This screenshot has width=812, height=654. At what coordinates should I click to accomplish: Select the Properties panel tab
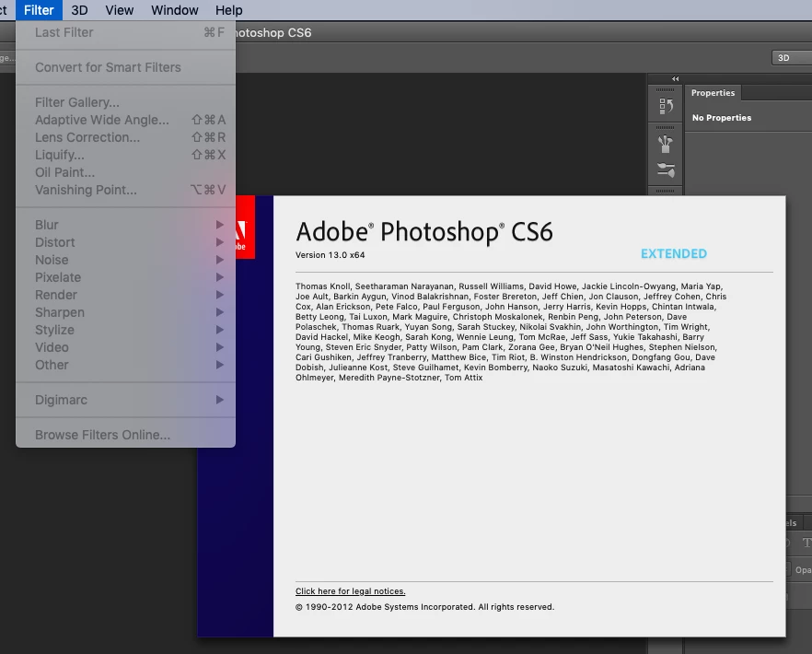coord(713,93)
